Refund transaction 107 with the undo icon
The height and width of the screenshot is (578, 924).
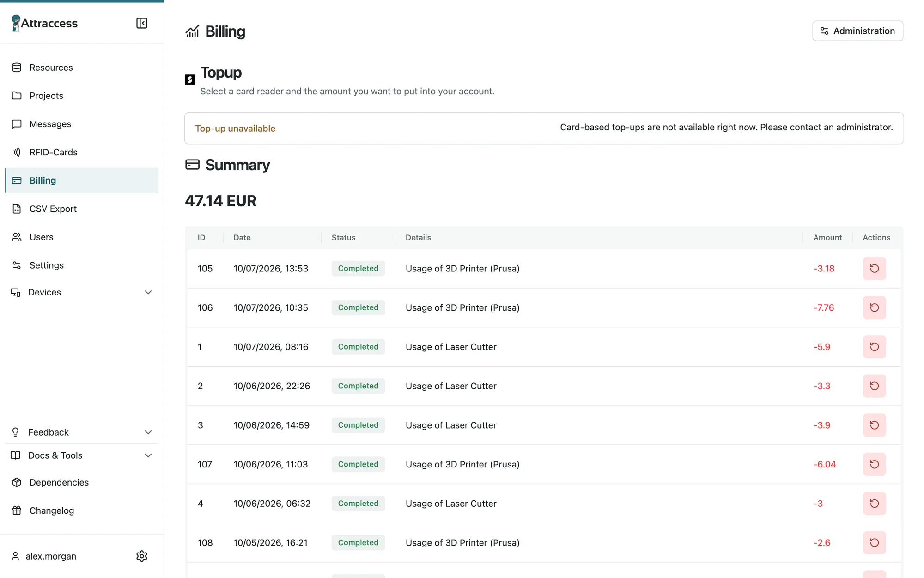click(874, 464)
